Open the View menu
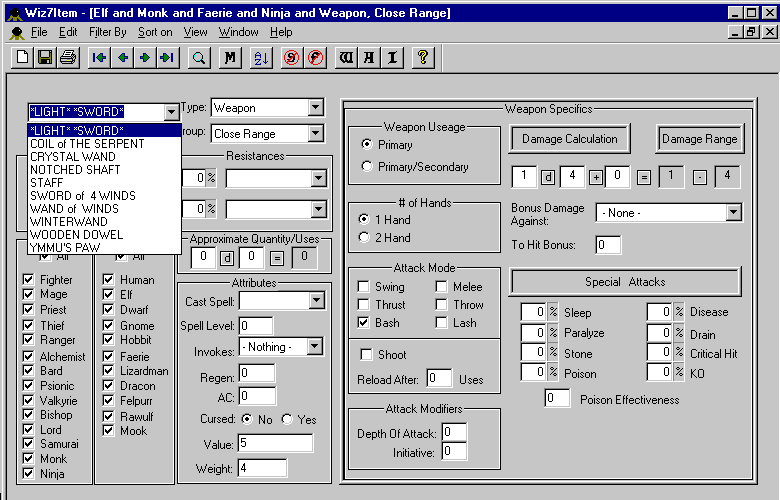780x500 pixels. [x=195, y=32]
